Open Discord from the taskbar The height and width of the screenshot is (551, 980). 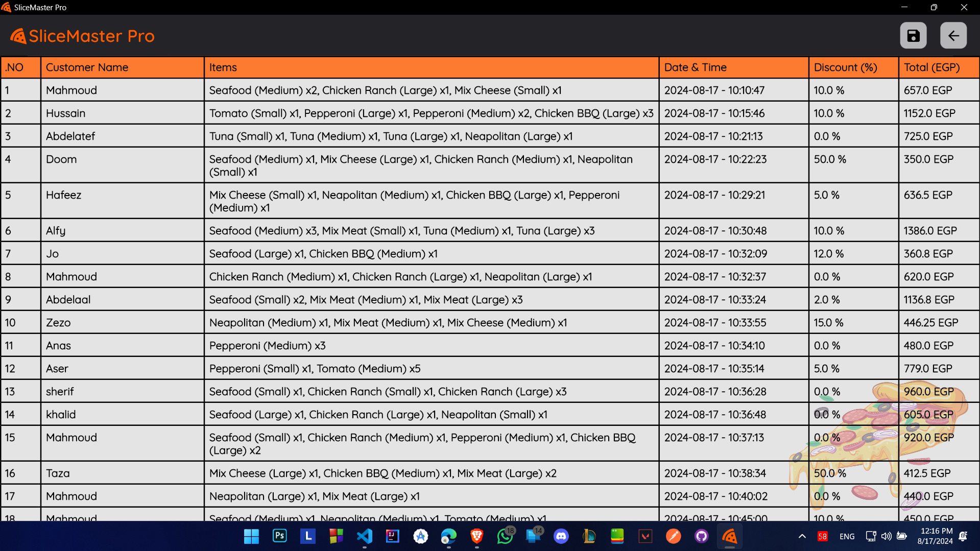561,536
